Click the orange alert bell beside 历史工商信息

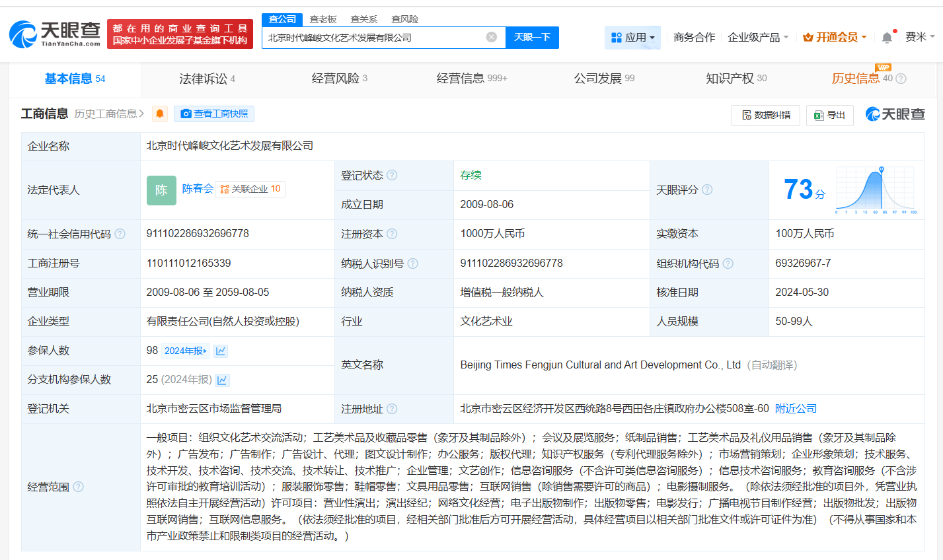pyautogui.click(x=160, y=114)
